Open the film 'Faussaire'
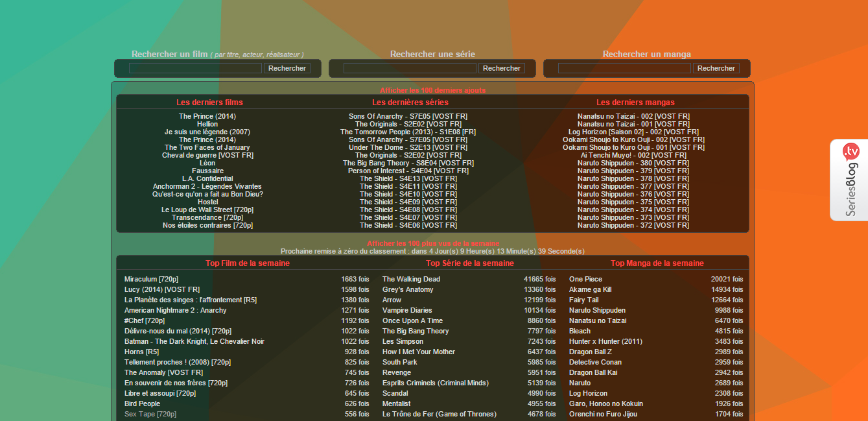The width and height of the screenshot is (868, 421). point(207,171)
